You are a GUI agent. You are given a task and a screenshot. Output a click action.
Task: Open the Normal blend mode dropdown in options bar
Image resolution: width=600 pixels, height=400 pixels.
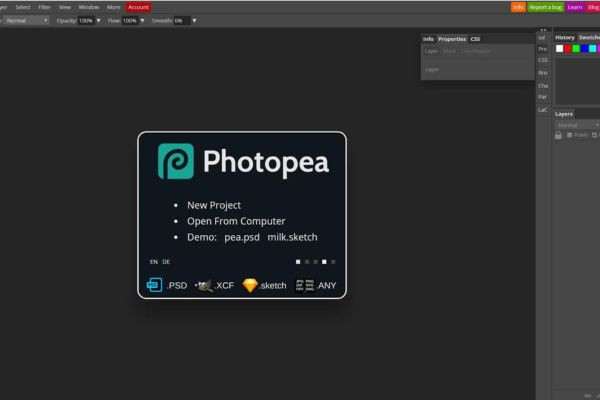(x=26, y=21)
